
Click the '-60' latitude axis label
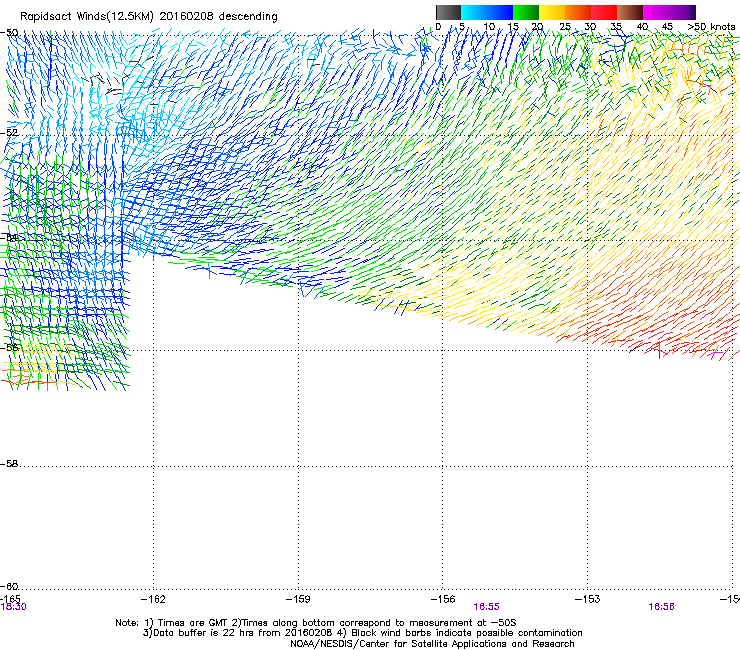[9, 586]
